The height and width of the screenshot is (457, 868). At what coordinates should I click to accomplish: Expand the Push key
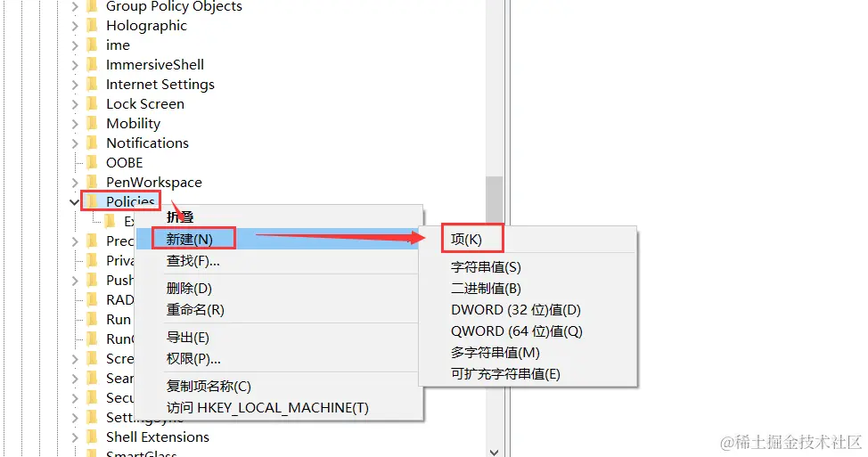[x=75, y=281]
